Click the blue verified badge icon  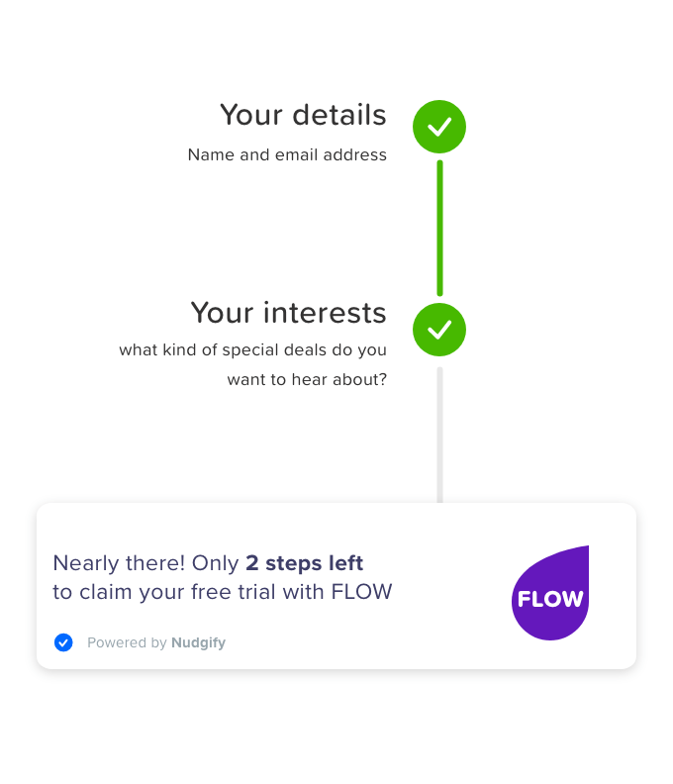(x=63, y=642)
